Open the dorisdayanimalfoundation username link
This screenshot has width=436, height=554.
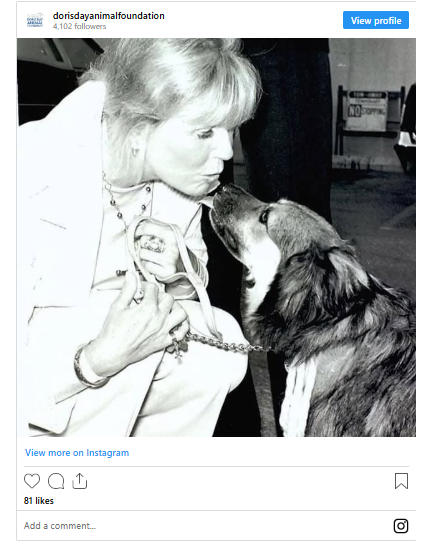108,16
